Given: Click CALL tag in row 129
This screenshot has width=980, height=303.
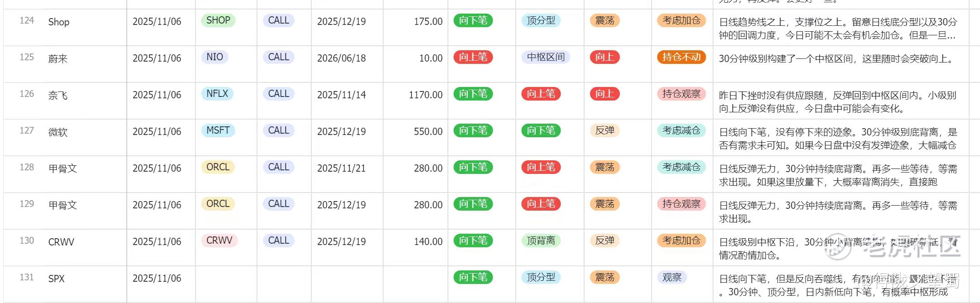Looking at the screenshot, I should coord(279,204).
